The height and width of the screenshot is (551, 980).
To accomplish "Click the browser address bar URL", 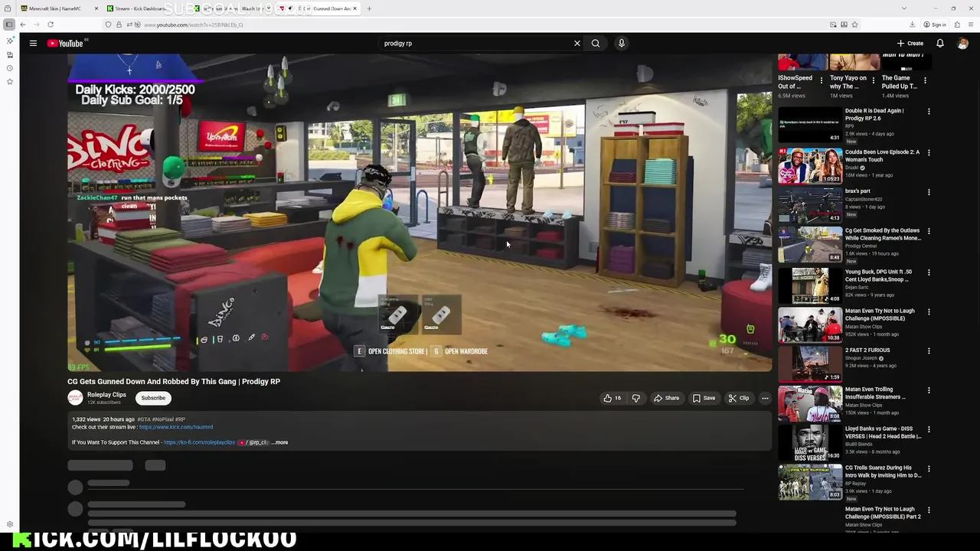I will coord(194,24).
